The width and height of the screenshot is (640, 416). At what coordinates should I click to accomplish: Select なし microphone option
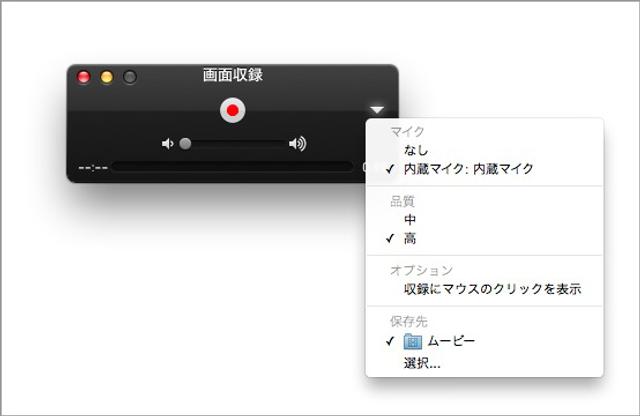[x=484, y=150]
